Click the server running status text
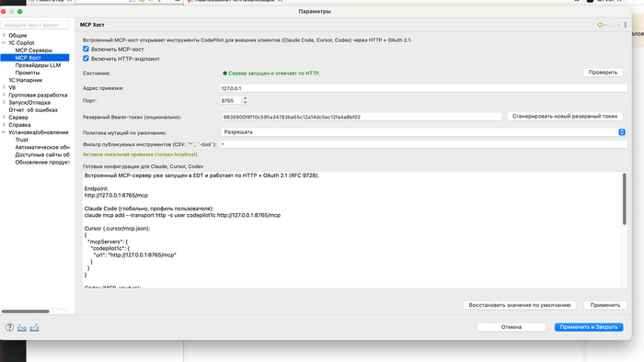644x362 pixels. click(274, 73)
